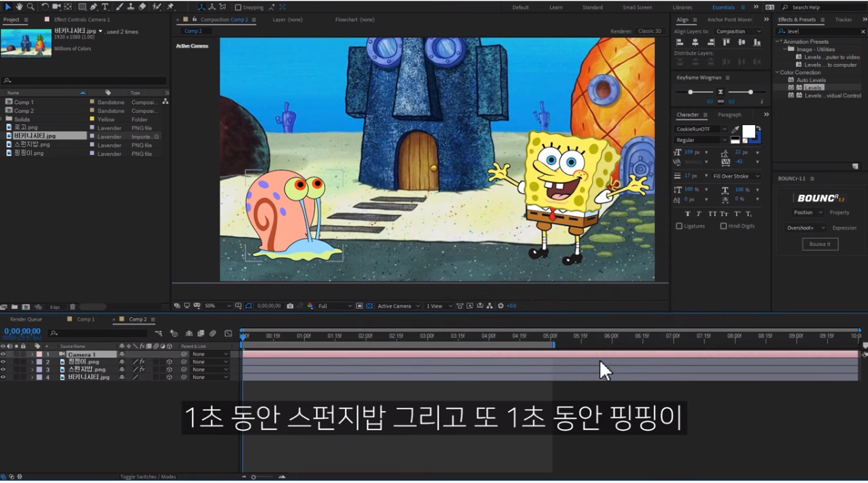
Task: Enable the Snapping checkbox
Action: pyautogui.click(x=238, y=7)
